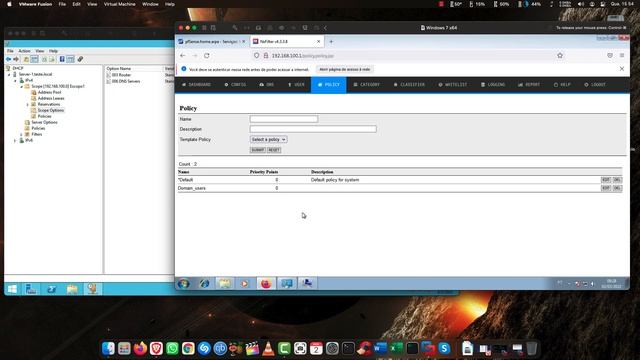This screenshot has width=640, height=360.
Task: Collapse the Scope node in DHCP tree
Action: pyautogui.click(x=22, y=87)
